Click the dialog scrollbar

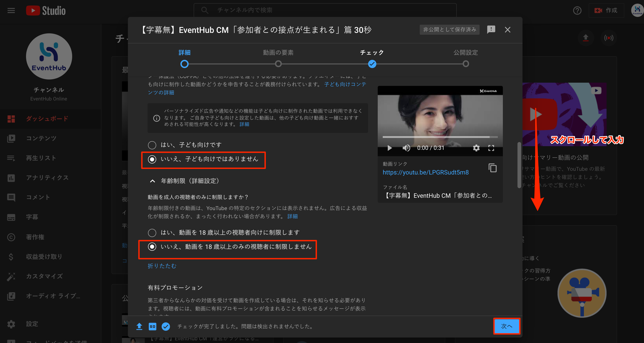[519, 165]
